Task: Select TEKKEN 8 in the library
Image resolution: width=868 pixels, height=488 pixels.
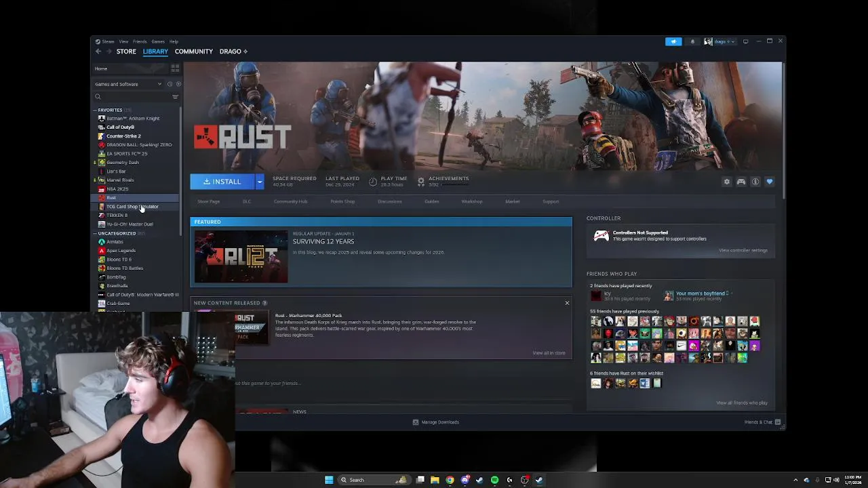Action: point(117,216)
